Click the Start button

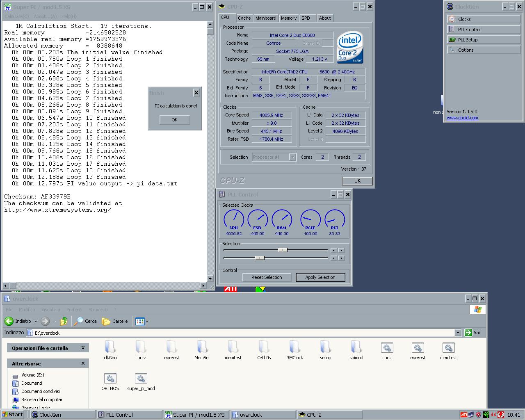click(12, 415)
